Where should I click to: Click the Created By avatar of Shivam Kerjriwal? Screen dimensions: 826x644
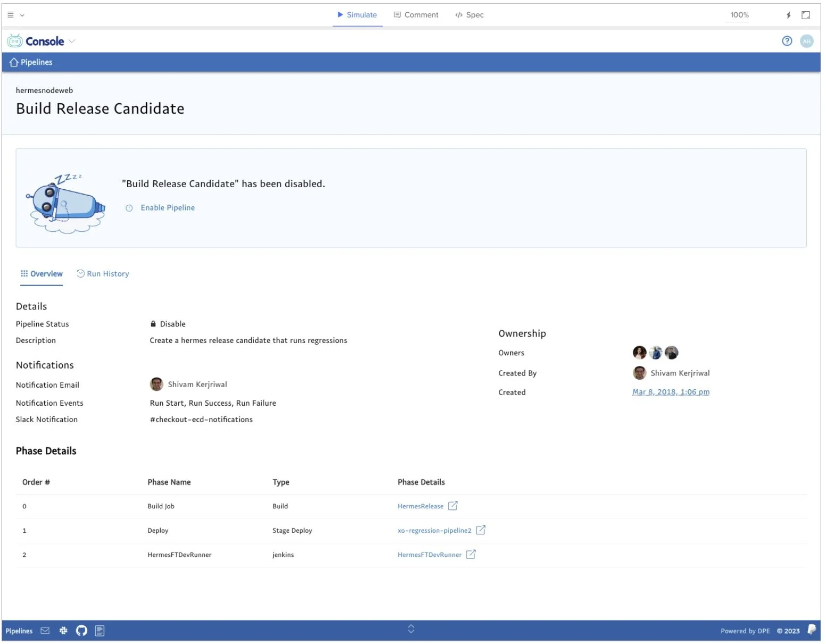(639, 373)
